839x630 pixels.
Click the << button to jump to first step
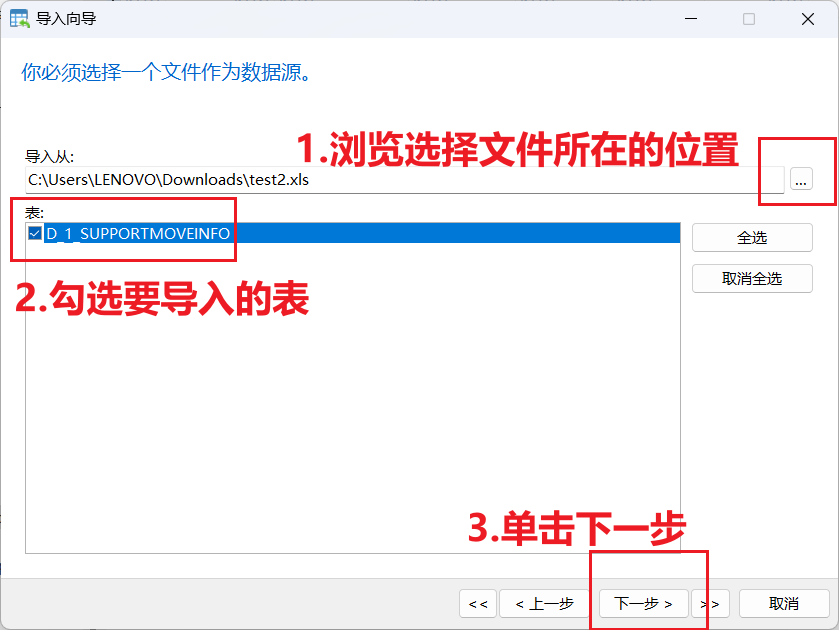[477, 603]
